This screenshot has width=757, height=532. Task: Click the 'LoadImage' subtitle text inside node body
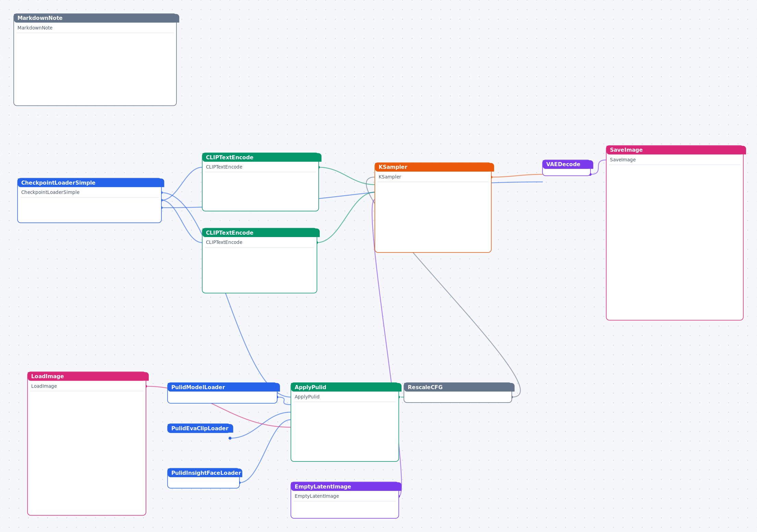coord(44,386)
